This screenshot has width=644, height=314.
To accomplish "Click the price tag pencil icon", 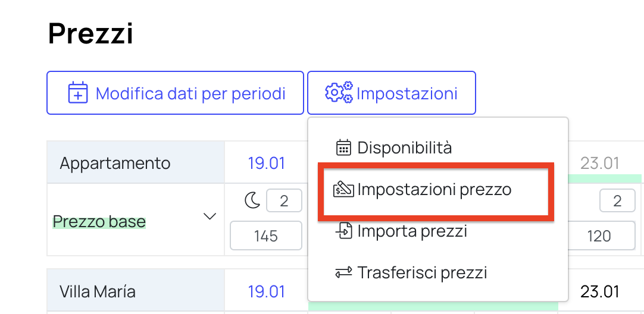I will (343, 190).
